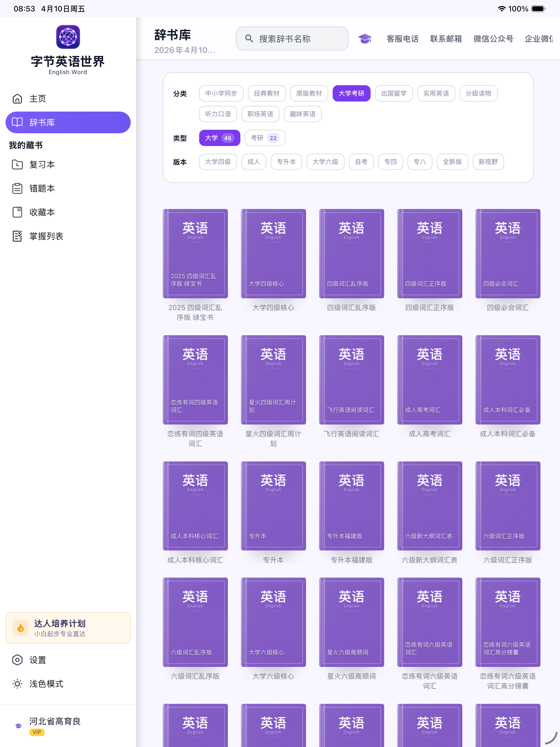
Task: Filter by 大学六级 version
Action: click(325, 162)
